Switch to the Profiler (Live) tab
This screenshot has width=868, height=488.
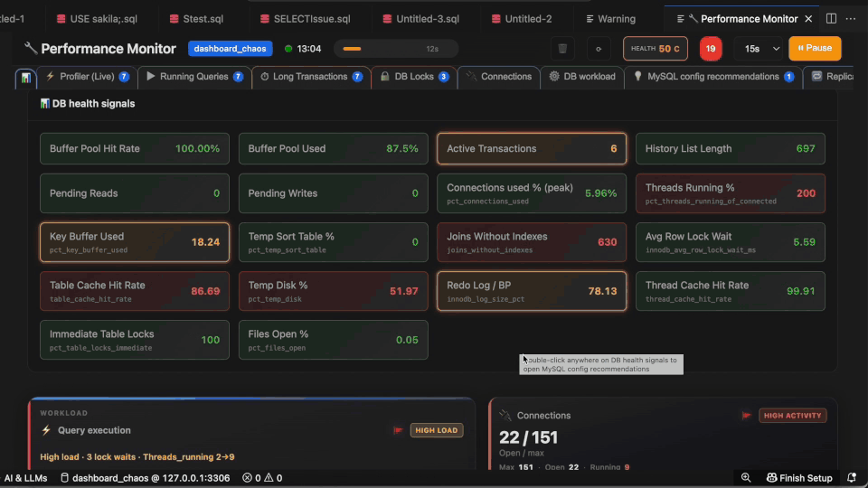point(87,77)
